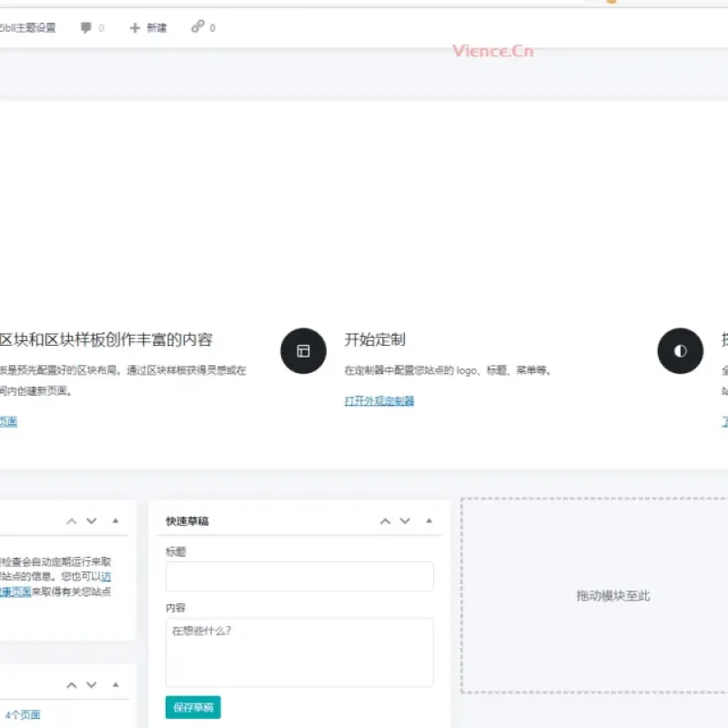The image size is (728, 728).
Task: Open the comments bubble icon in admin bar
Action: tap(86, 28)
